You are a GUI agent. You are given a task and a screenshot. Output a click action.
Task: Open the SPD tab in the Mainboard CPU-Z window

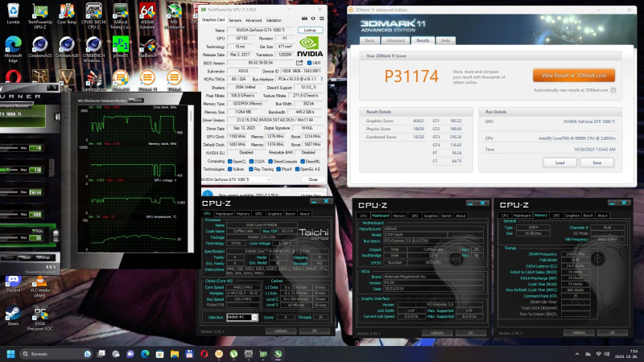pos(415,216)
